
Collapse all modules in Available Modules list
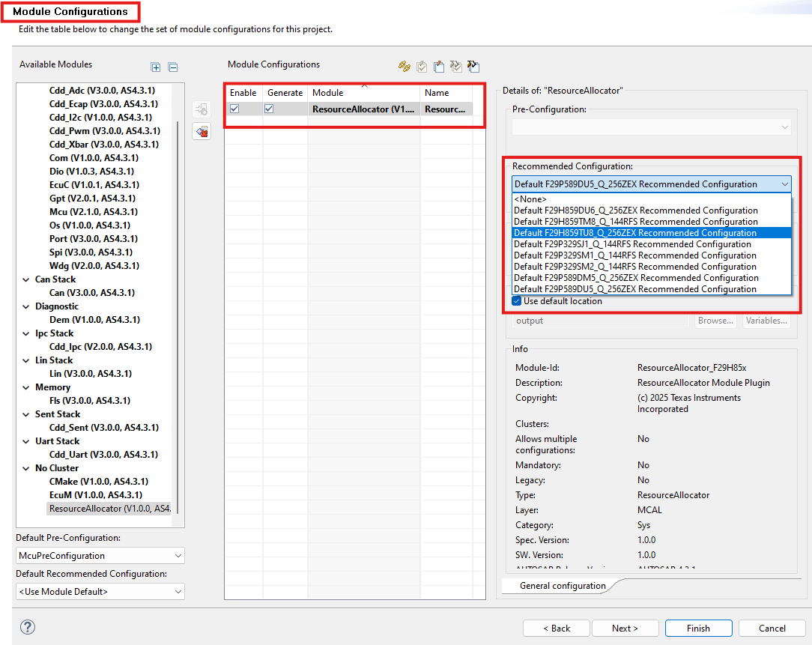pyautogui.click(x=172, y=67)
